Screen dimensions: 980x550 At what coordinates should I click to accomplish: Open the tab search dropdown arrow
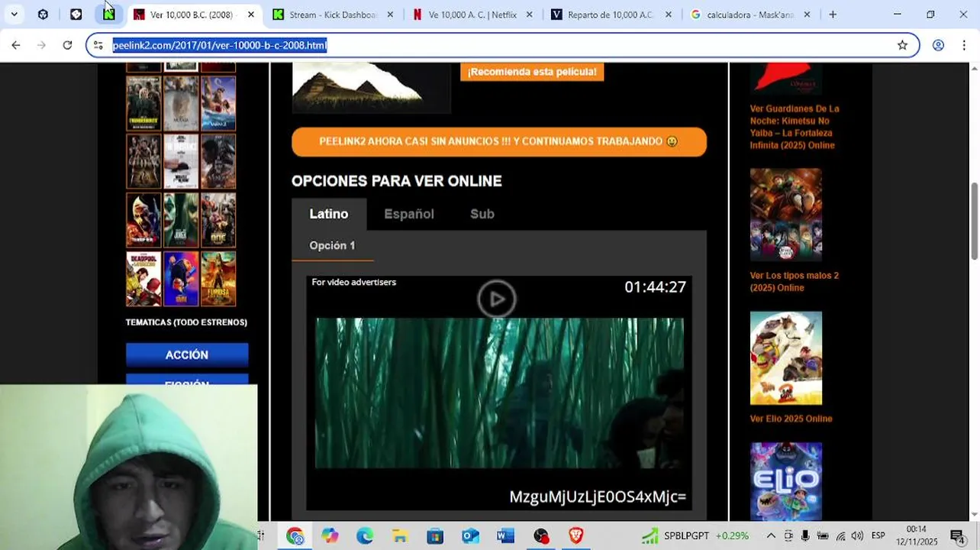click(x=14, y=15)
